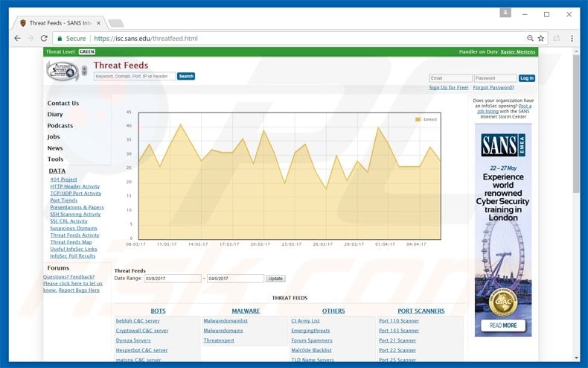The image size is (588, 368).
Task: Click the blue Search button
Action: coord(186,76)
